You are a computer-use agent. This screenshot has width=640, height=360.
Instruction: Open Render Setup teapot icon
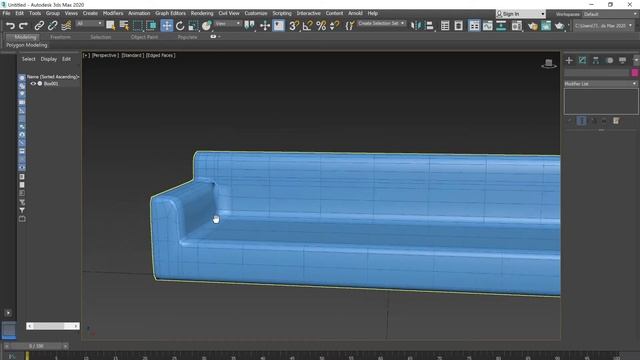532,26
